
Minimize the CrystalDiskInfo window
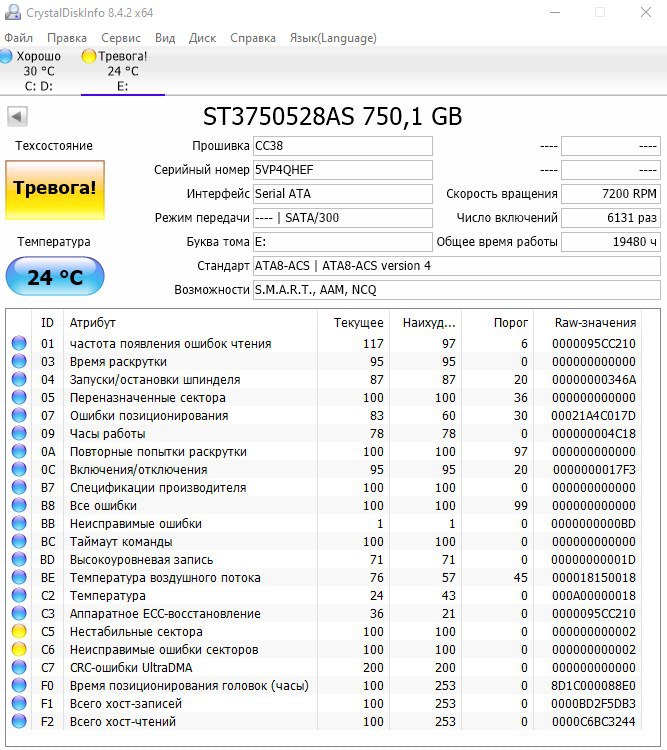click(555, 12)
